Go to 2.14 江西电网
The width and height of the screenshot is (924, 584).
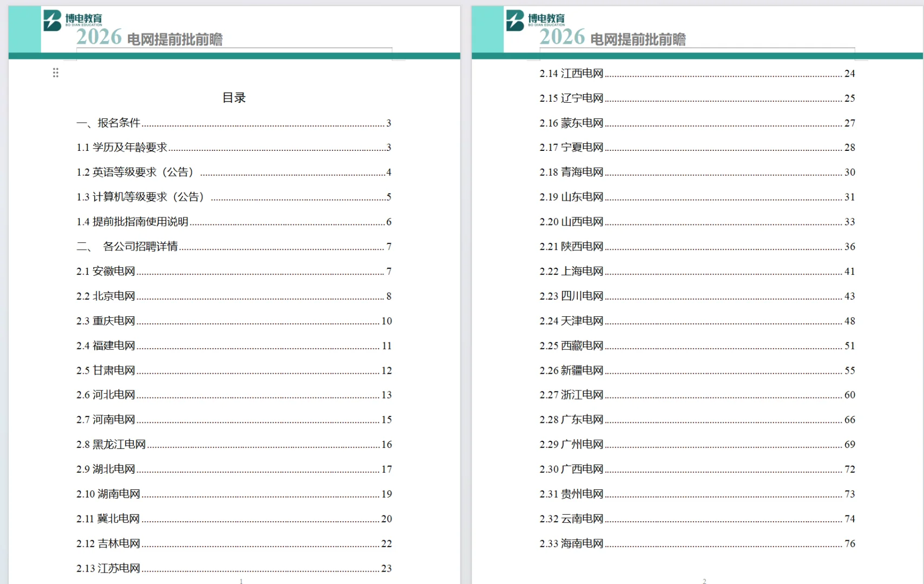697,74
